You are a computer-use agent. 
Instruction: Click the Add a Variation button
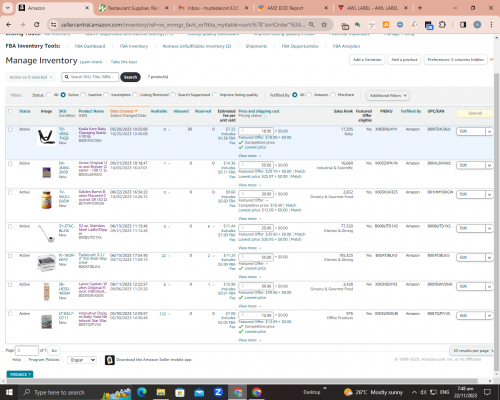pyautogui.click(x=367, y=60)
